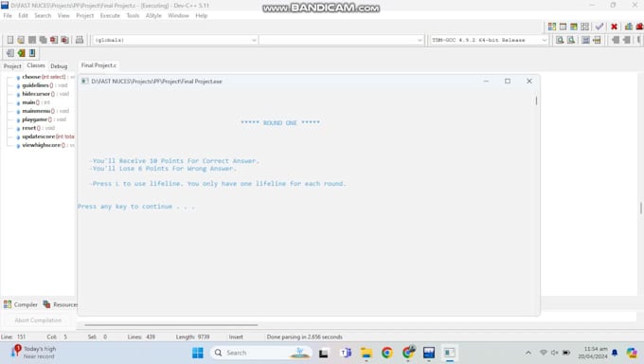
Task: Click the Rebuild All toolbar icon
Action: click(x=585, y=27)
